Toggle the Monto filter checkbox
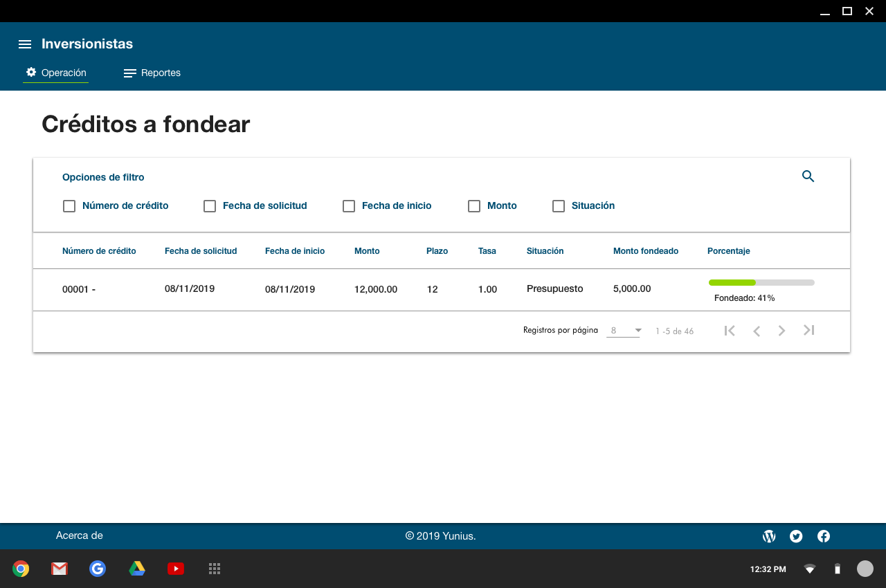 [474, 206]
